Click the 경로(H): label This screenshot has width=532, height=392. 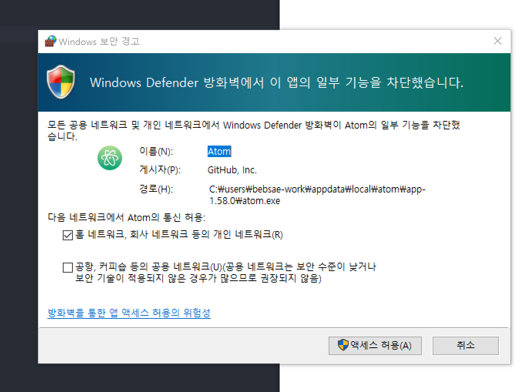156,189
